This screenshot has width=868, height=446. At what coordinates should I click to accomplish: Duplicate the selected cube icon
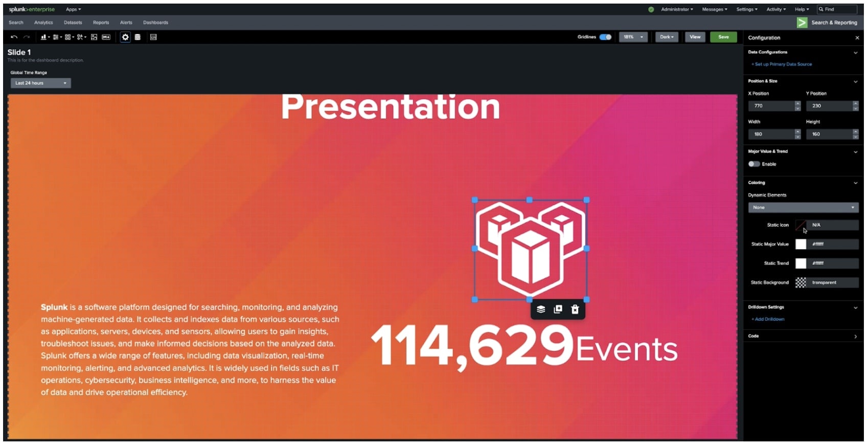(x=558, y=309)
